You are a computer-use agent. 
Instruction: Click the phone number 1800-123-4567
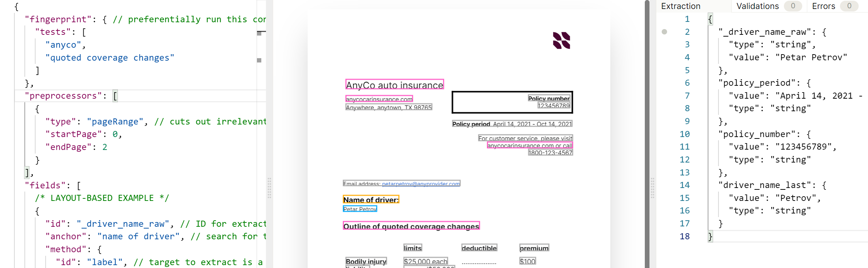[550, 152]
